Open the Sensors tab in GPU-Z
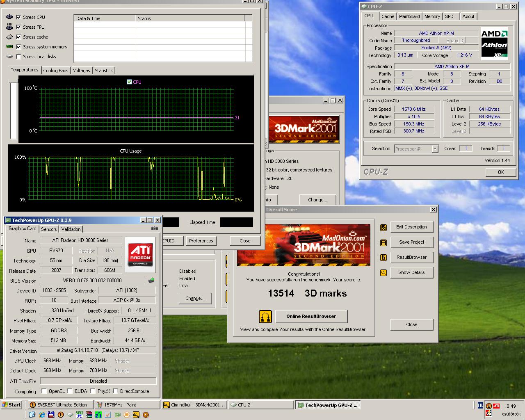 point(49,229)
